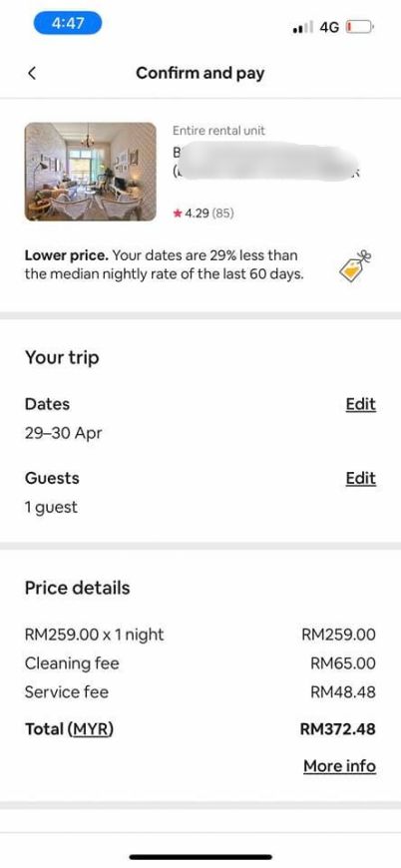Tap the pink rating star
The image size is (401, 868).
click(178, 214)
